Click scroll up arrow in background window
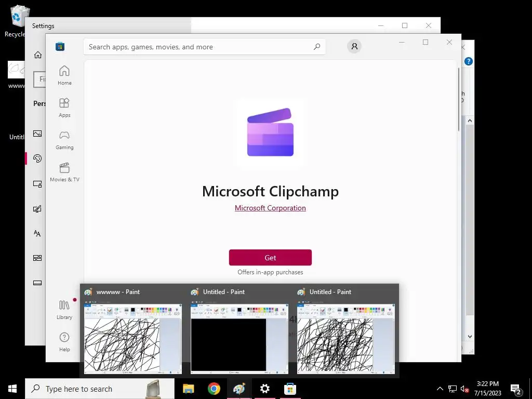 (x=470, y=121)
